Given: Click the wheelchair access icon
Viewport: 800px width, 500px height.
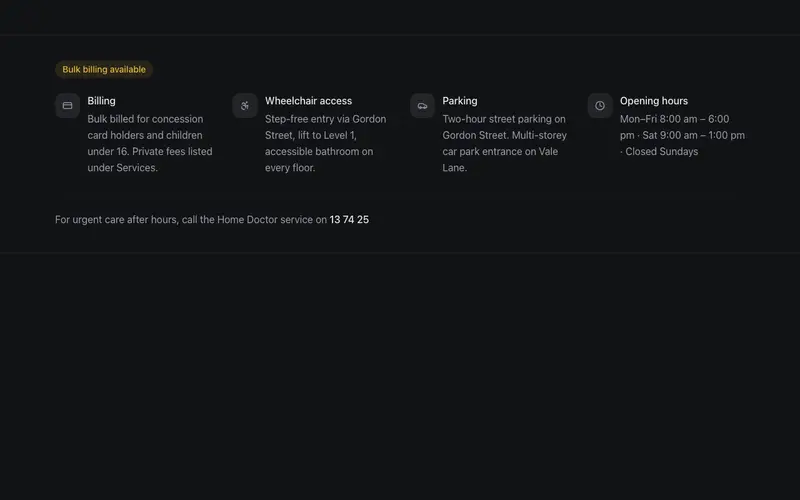Looking at the screenshot, I should 245,106.
